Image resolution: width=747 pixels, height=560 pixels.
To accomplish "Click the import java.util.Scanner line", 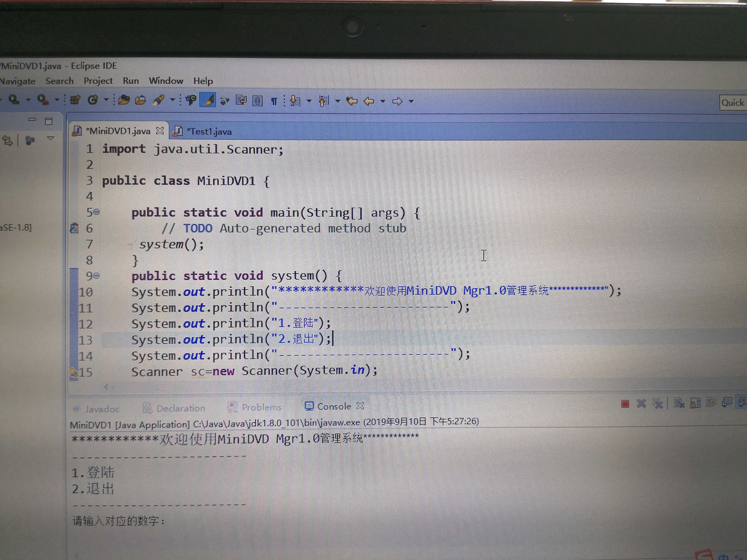I will click(193, 149).
